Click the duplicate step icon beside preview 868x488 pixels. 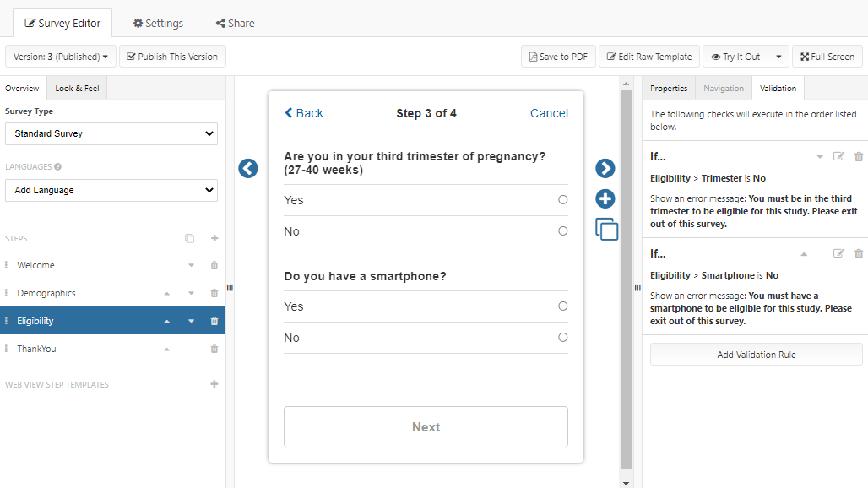[606, 229]
